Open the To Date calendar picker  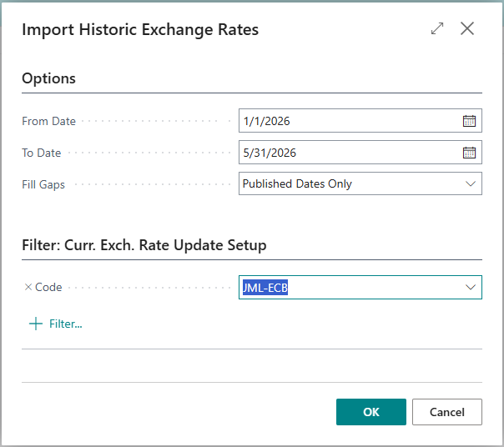[x=469, y=153]
